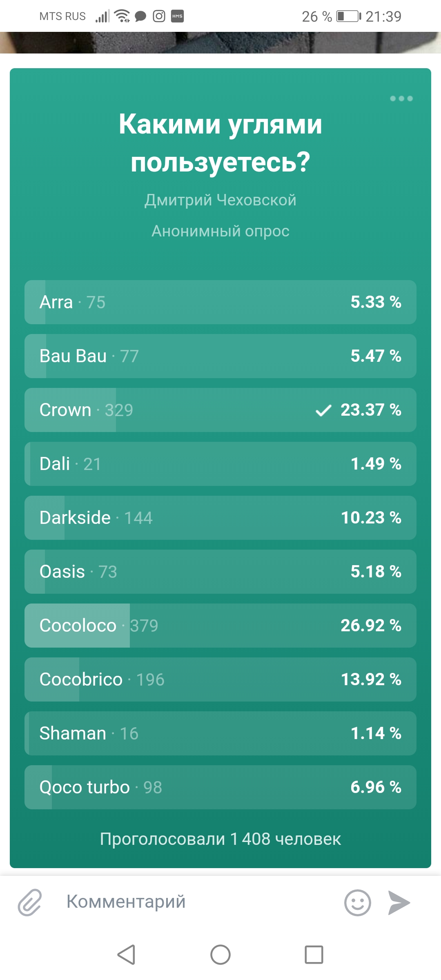Tap the Проголосовали 1 408 человек voters line
The width and height of the screenshot is (441, 980).
coord(220,839)
